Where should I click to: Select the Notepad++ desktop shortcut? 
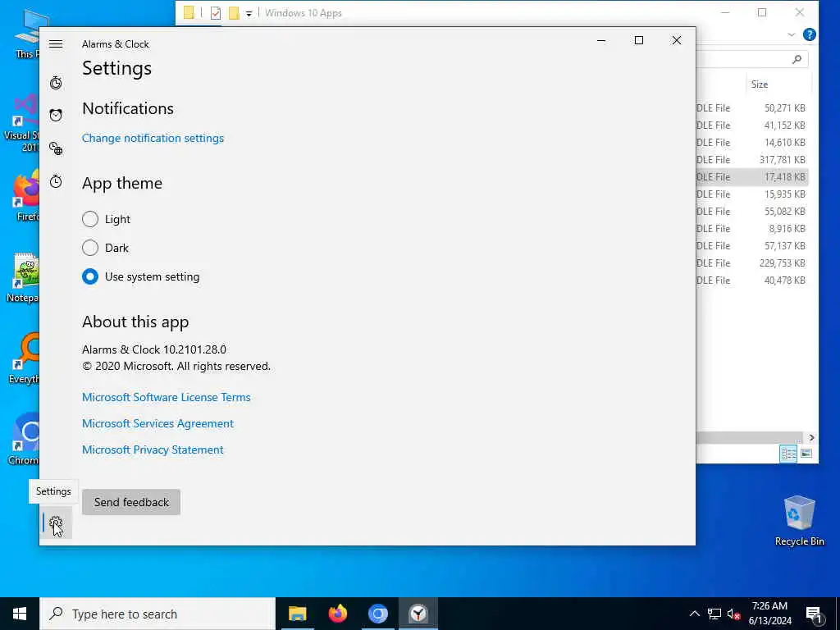click(22, 277)
